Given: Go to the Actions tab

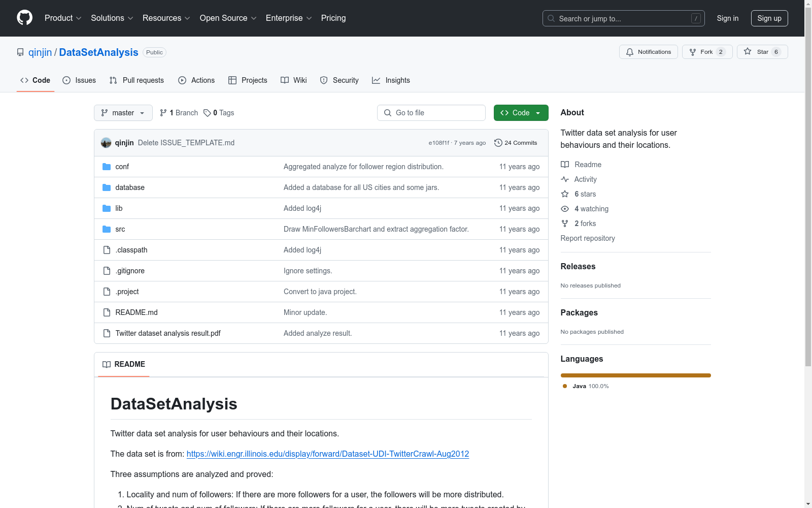Looking at the screenshot, I should click(196, 80).
